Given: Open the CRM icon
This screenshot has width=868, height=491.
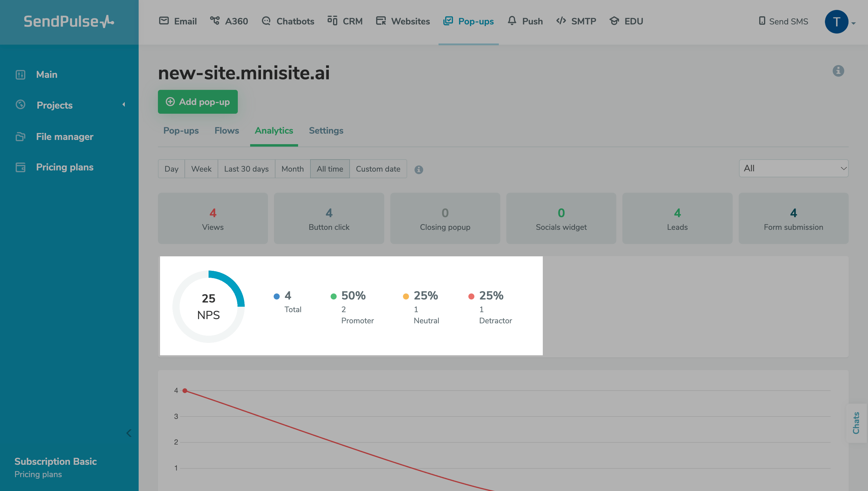Looking at the screenshot, I should (332, 21).
